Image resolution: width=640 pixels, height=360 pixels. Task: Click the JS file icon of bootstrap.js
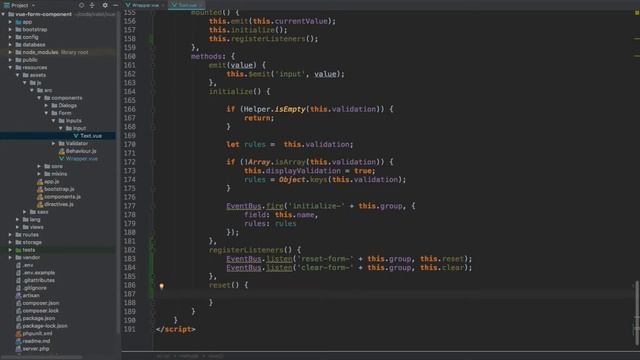pyautogui.click(x=40, y=189)
